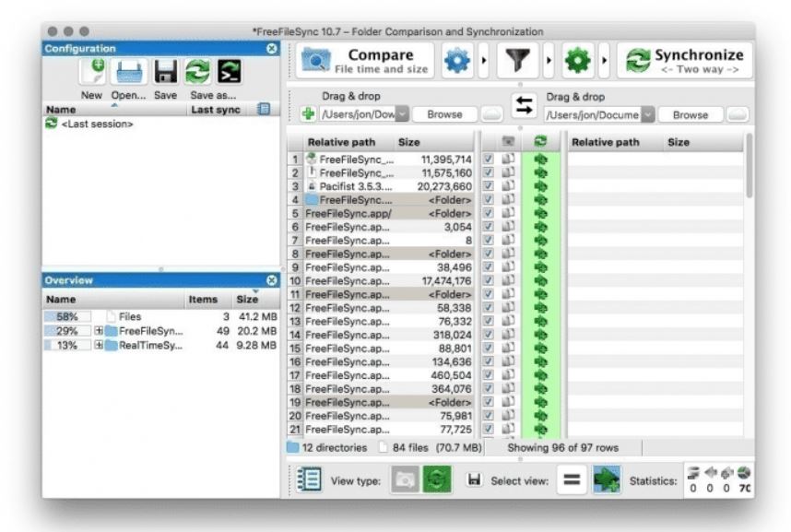The image size is (791, 532).
Task: Uncheck the checkbox in row 2
Action: tap(489, 172)
